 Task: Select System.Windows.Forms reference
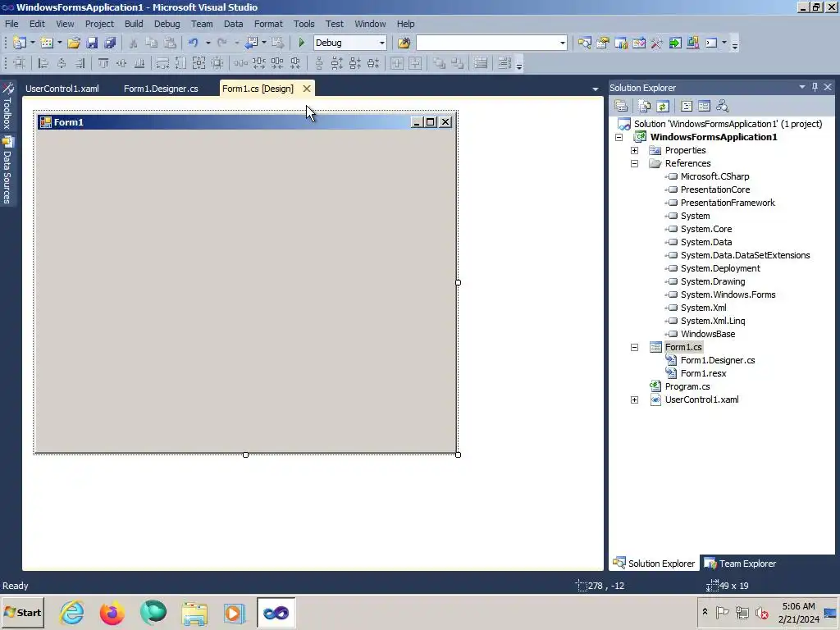(x=728, y=294)
